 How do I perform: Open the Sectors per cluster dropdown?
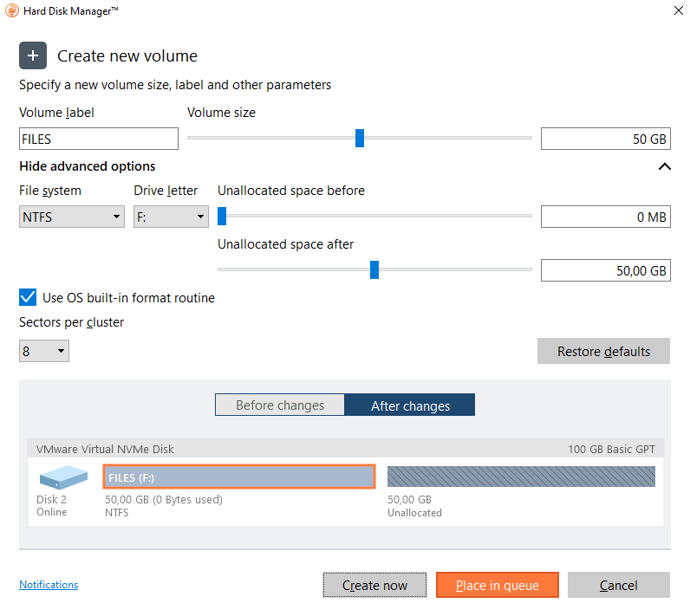click(x=43, y=351)
